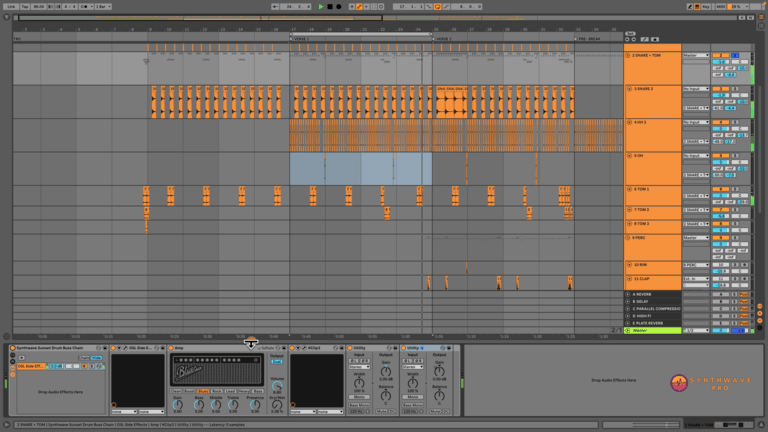Select the Rock amp type
Image resolution: width=768 pixels, height=432 pixels.
click(216, 391)
